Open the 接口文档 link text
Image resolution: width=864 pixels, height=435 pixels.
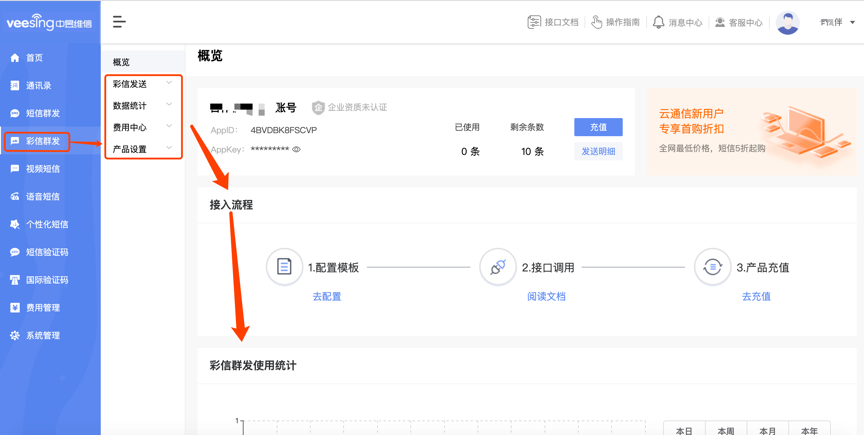point(561,23)
